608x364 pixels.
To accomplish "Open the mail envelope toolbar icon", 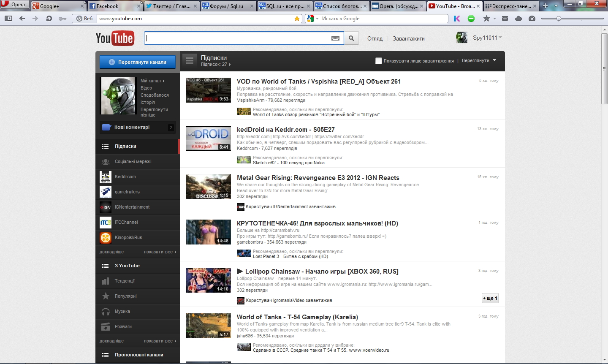I will (505, 19).
